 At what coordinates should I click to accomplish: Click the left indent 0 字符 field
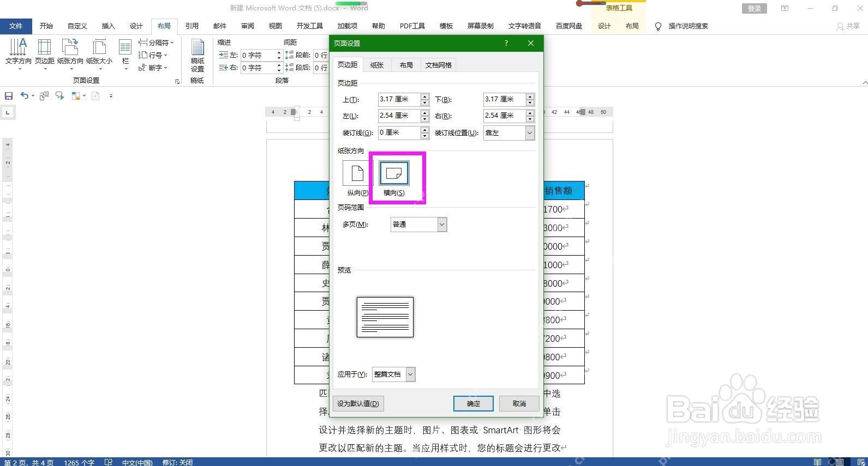tap(258, 55)
